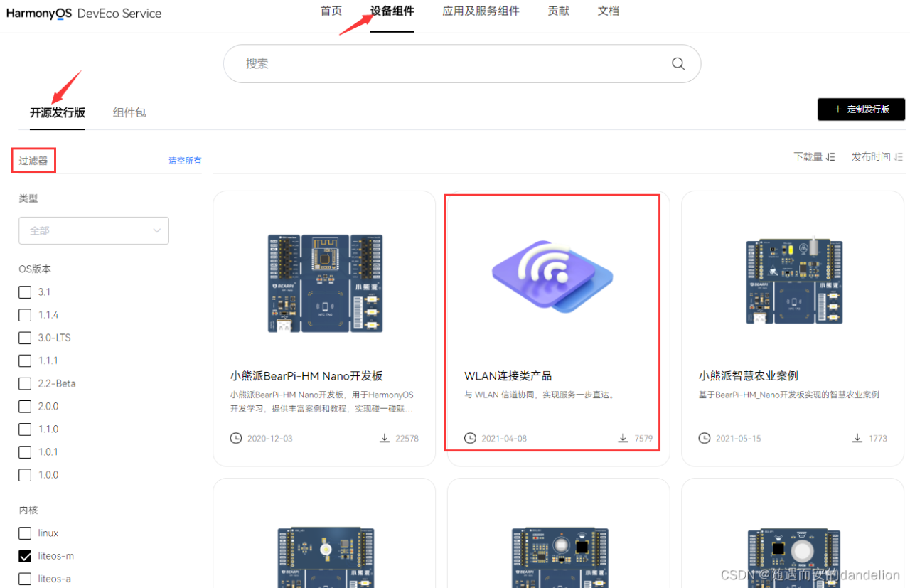Viewport: 910px width, 588px height.
Task: Check the OS version 1.1.0 box
Action: point(25,429)
